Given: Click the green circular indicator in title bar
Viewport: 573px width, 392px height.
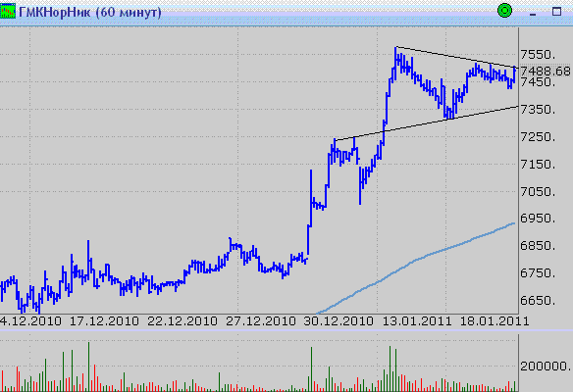Looking at the screenshot, I should coord(504,10).
